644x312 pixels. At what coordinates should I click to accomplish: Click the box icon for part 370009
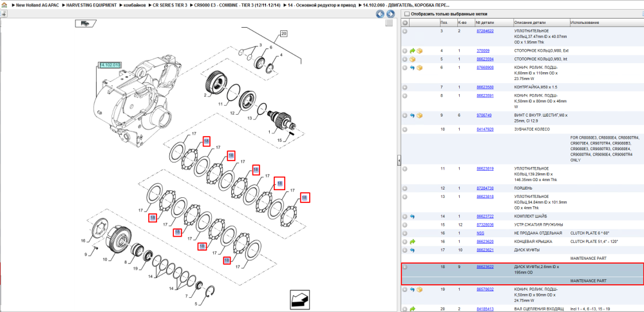pos(420,51)
